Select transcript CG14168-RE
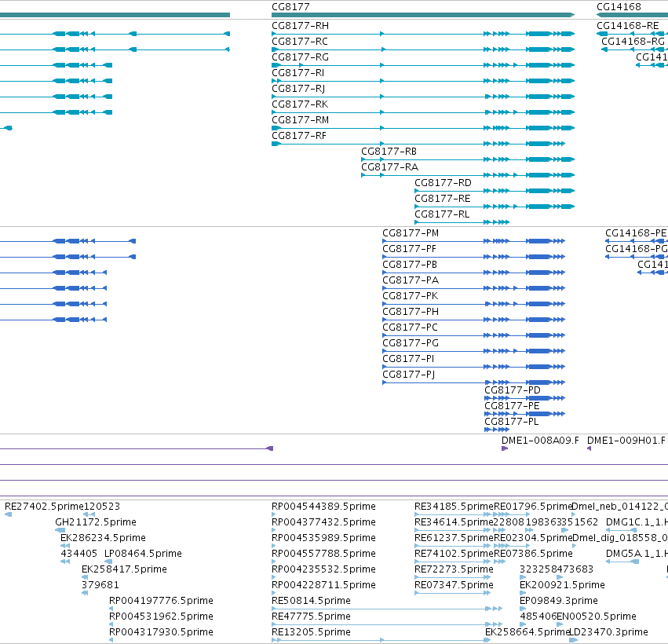Screen dimensions: 668x644 pos(627,26)
